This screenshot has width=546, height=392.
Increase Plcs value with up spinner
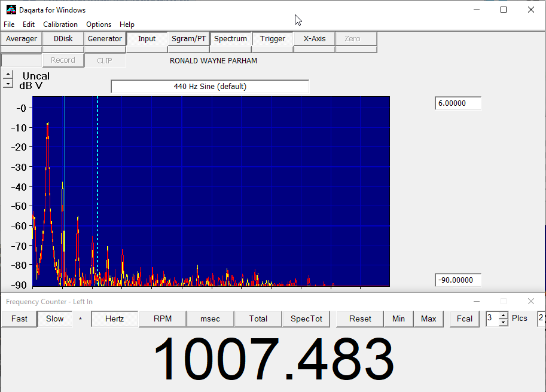503,316
